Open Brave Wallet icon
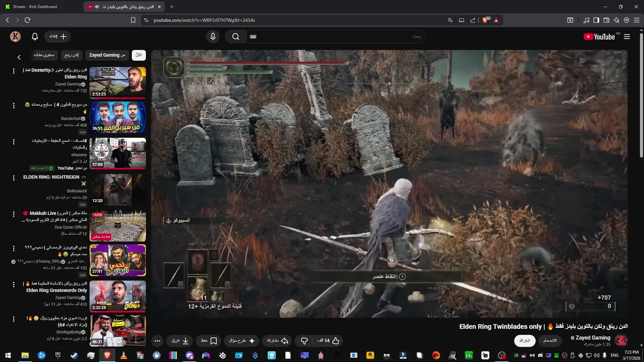This screenshot has height=362, width=644. (x=606, y=20)
